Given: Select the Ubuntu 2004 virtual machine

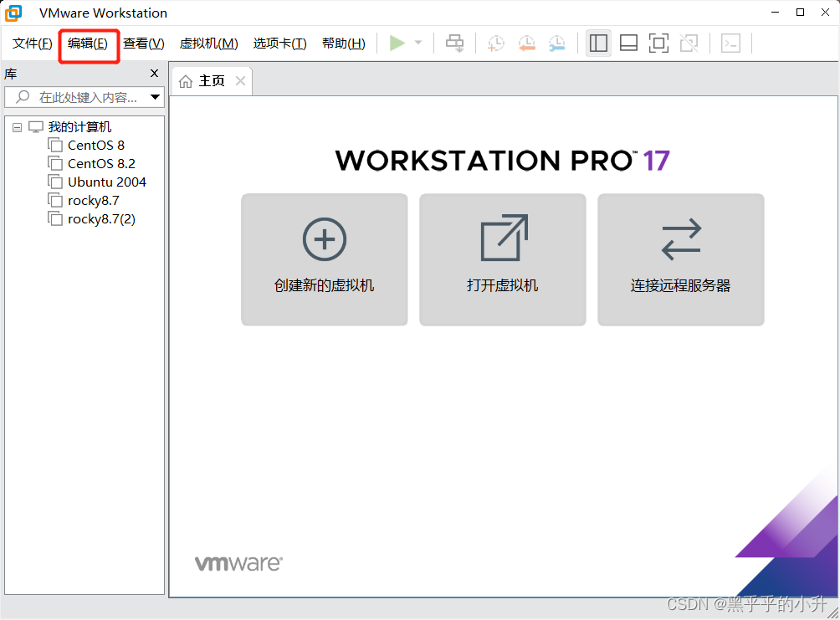Looking at the screenshot, I should (106, 182).
